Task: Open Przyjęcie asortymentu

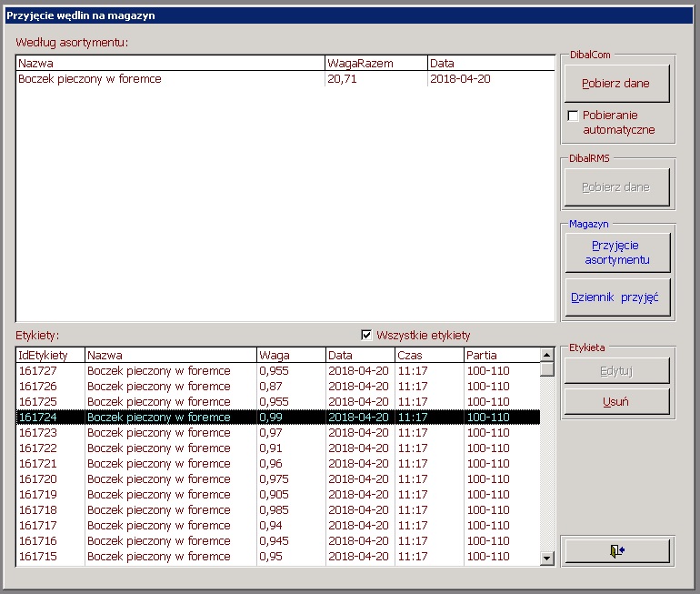Action: click(615, 252)
